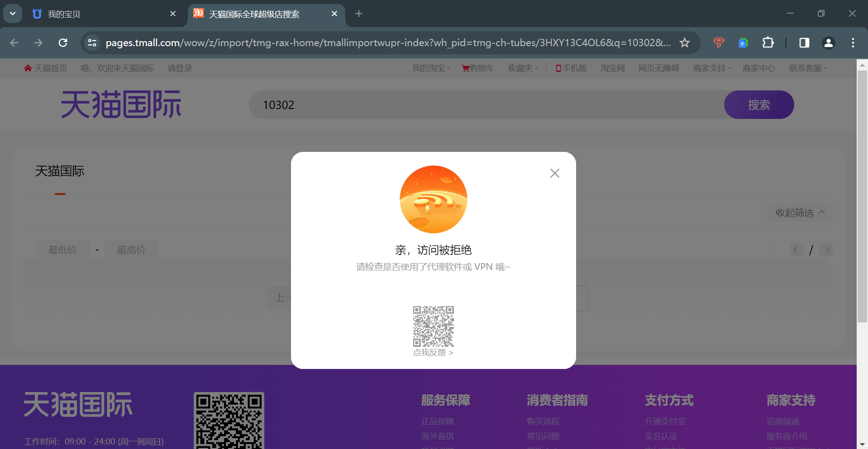Open Chrome three-dot menu
This screenshot has height=449, width=868.
tap(853, 43)
